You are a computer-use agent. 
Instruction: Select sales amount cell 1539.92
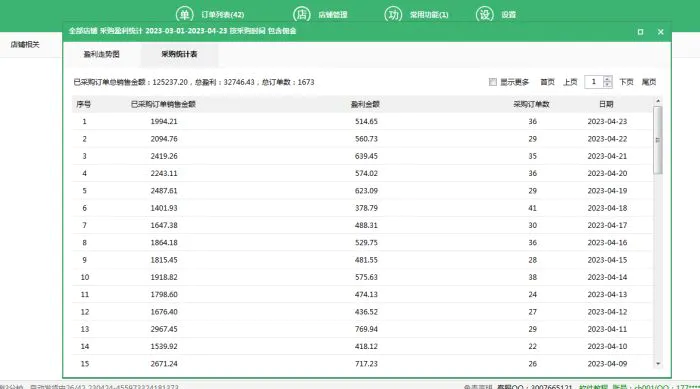click(x=164, y=347)
